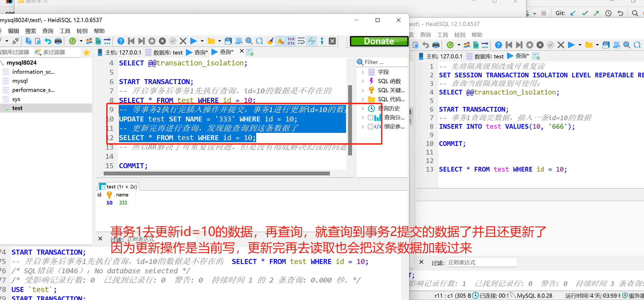Click the Filter field in helper panel
This screenshot has width=644, height=300.
[382, 62]
